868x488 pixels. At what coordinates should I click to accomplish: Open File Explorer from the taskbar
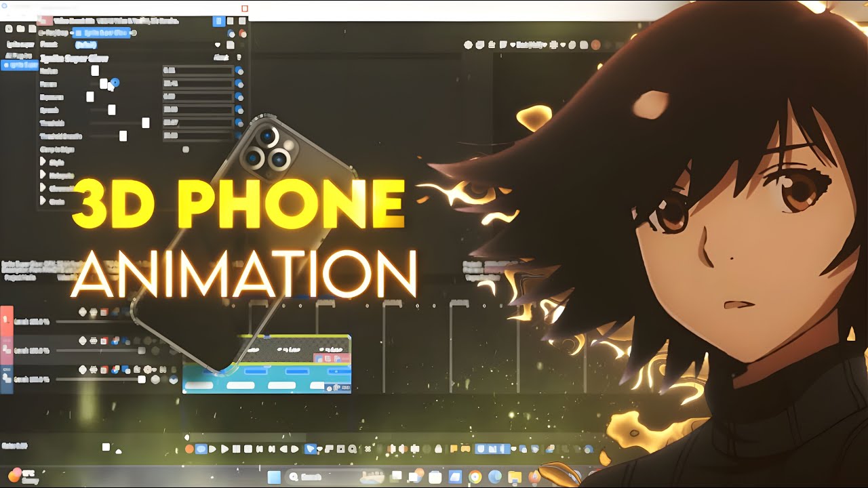515,477
